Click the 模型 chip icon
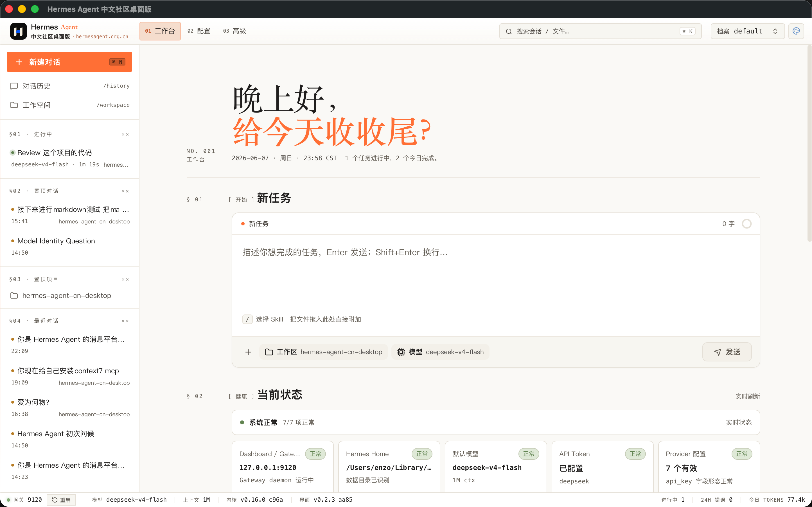Image resolution: width=812 pixels, height=507 pixels. 401,352
